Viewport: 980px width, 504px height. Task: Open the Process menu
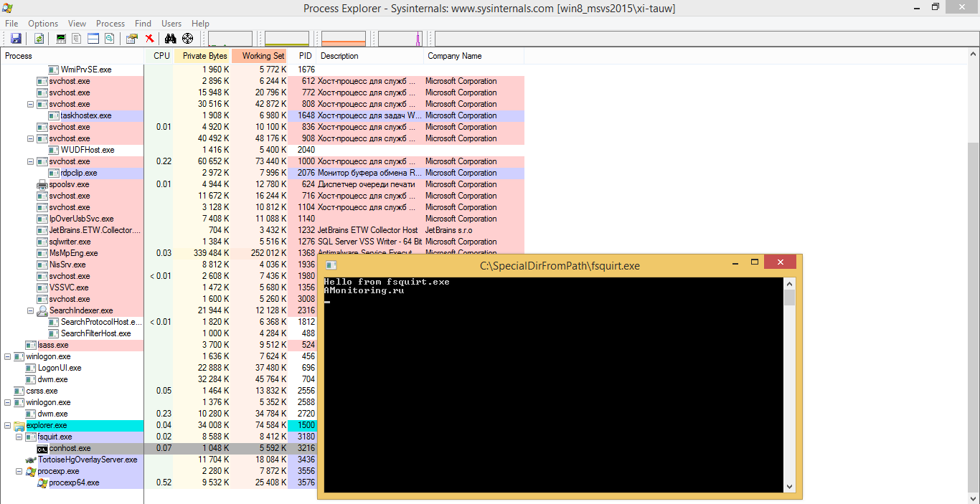[x=110, y=24]
